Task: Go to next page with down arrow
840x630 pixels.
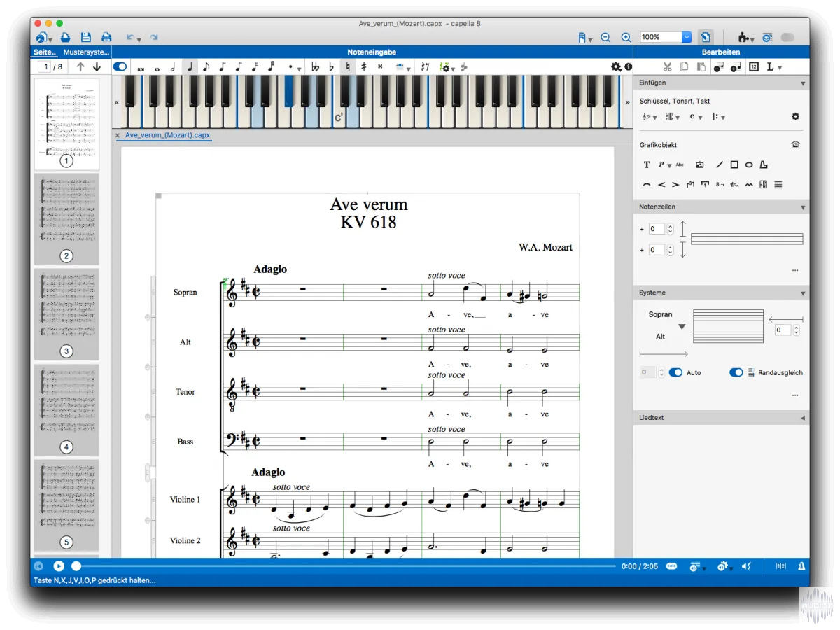Action: pos(97,67)
